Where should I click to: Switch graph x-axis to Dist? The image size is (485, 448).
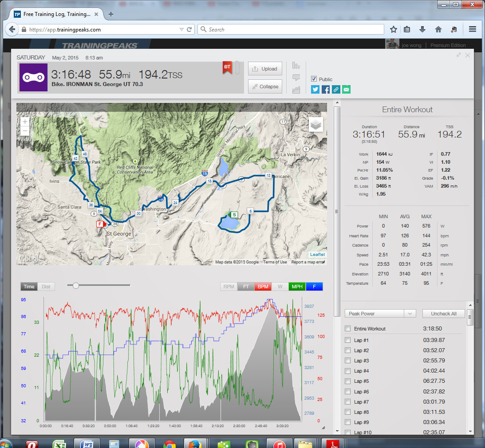(x=46, y=287)
